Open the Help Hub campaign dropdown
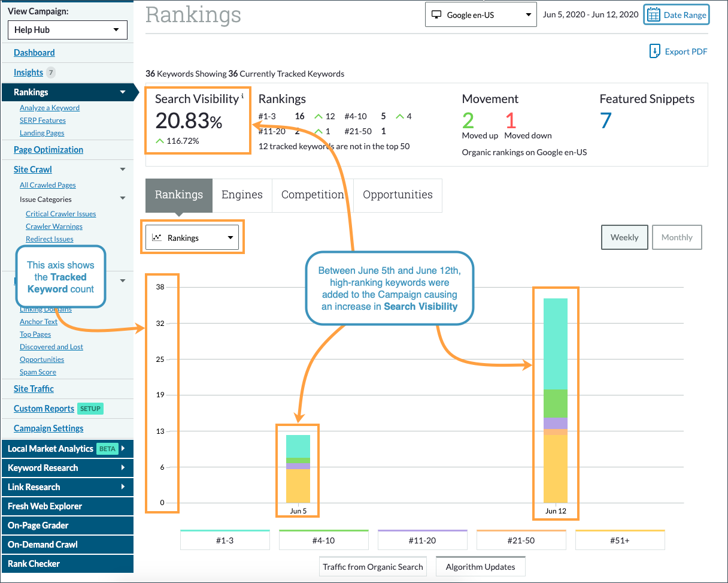Viewport: 728px width, 583px height. (67, 29)
